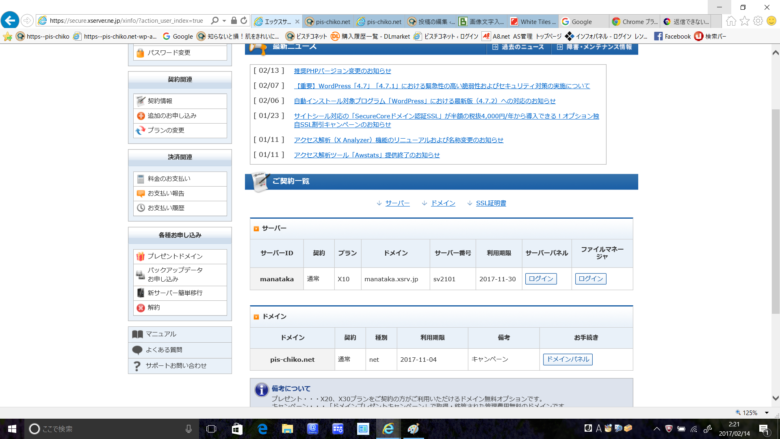Go back with the browser back arrow

pos(9,20)
